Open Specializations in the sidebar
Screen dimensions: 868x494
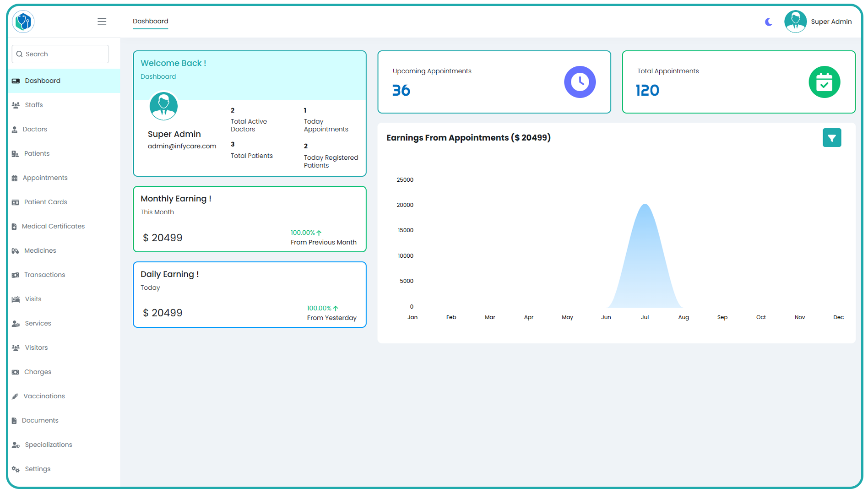coord(64,445)
